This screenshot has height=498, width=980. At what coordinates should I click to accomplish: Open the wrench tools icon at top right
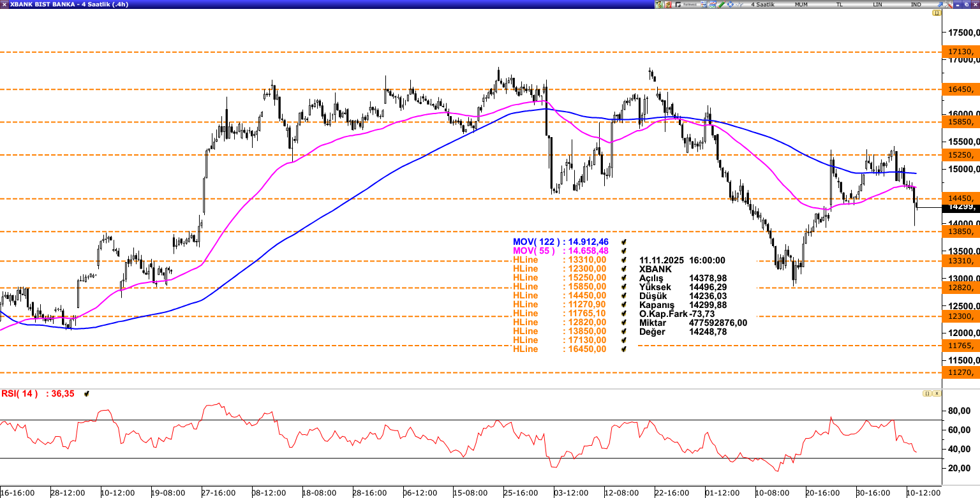(x=949, y=4)
